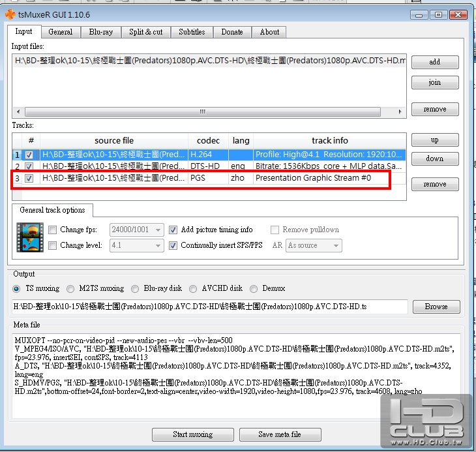The height and width of the screenshot is (452, 476).
Task: Switch to the General tab
Action: [x=61, y=32]
